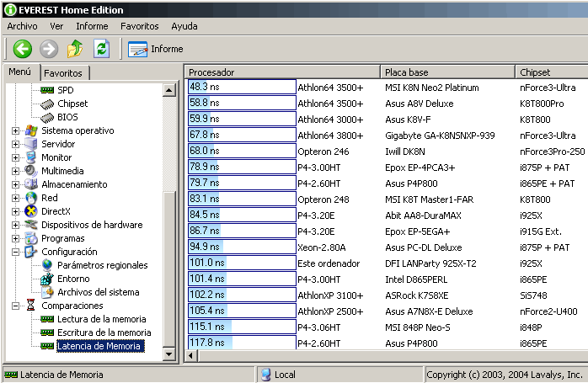This screenshot has width=588, height=383.
Task: Click the Lectura de la memoria chip icon
Action: point(47,319)
